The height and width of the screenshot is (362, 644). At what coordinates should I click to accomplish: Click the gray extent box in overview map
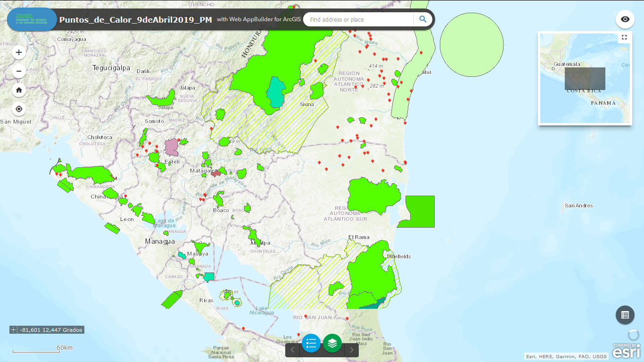tap(585, 79)
